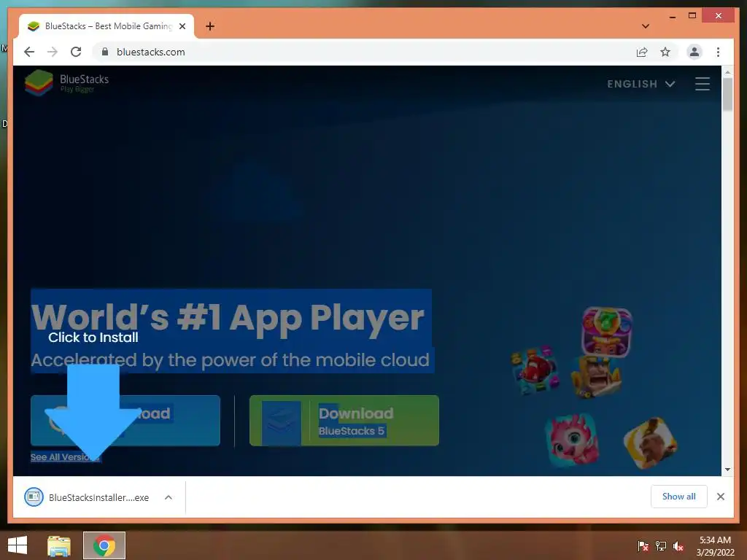Reload the bluestacks.com page
Image resolution: width=747 pixels, height=560 pixels.
point(76,52)
